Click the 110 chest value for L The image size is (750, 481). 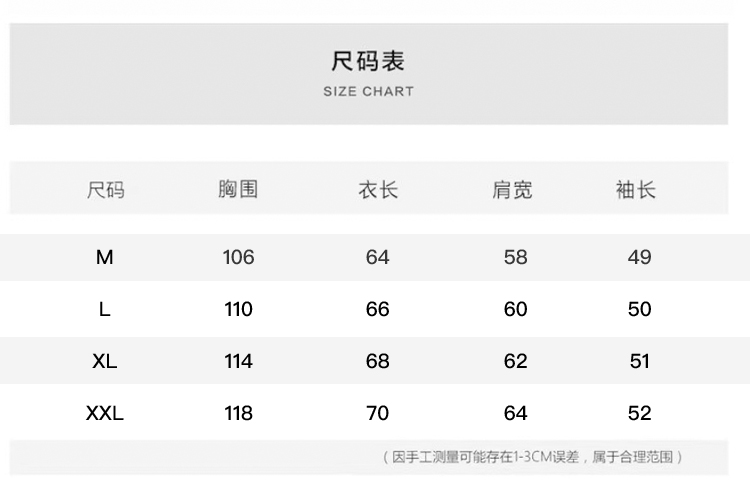pos(238,309)
